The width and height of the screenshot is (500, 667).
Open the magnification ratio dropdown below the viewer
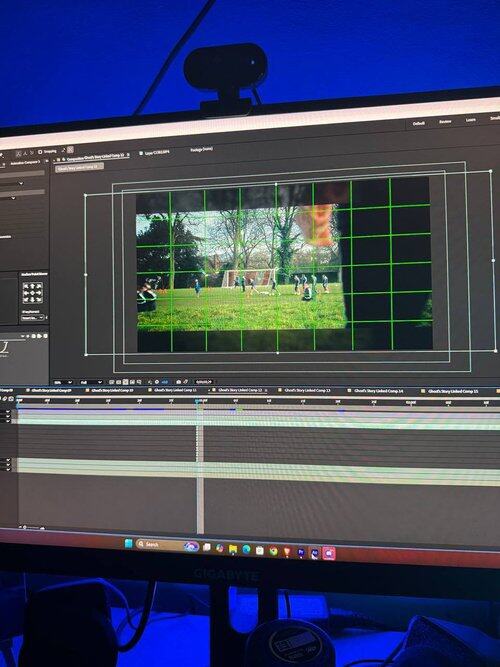(x=63, y=382)
